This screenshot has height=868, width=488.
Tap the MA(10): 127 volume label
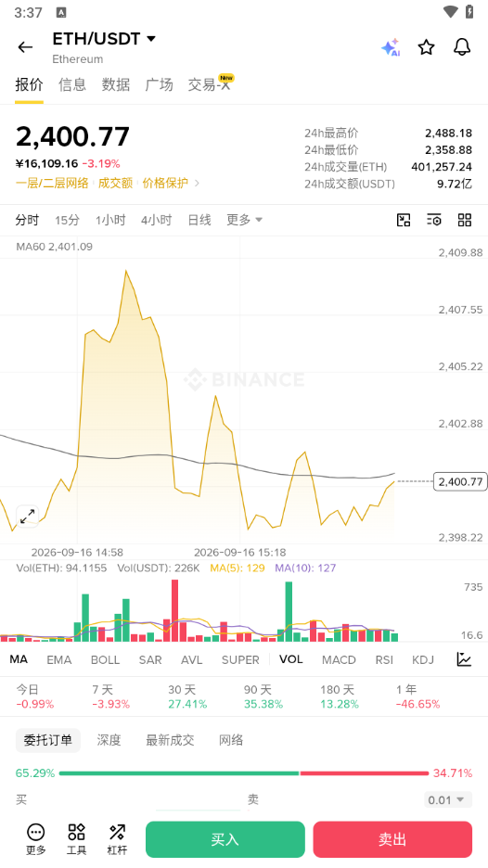305,568
